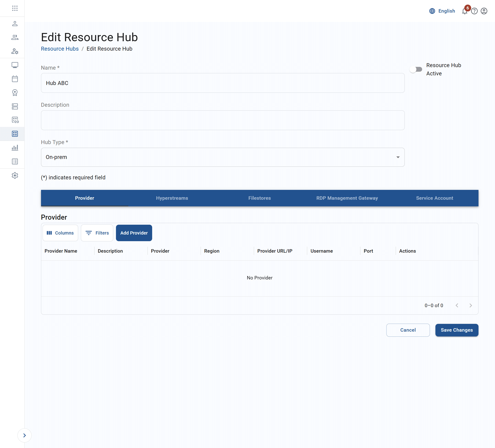The image size is (495, 448).
Task: Click the Resource Hubs breadcrumb link
Action: point(60,49)
